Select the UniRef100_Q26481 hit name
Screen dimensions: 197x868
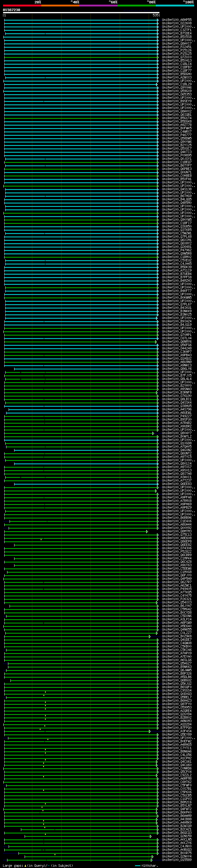(x=177, y=247)
